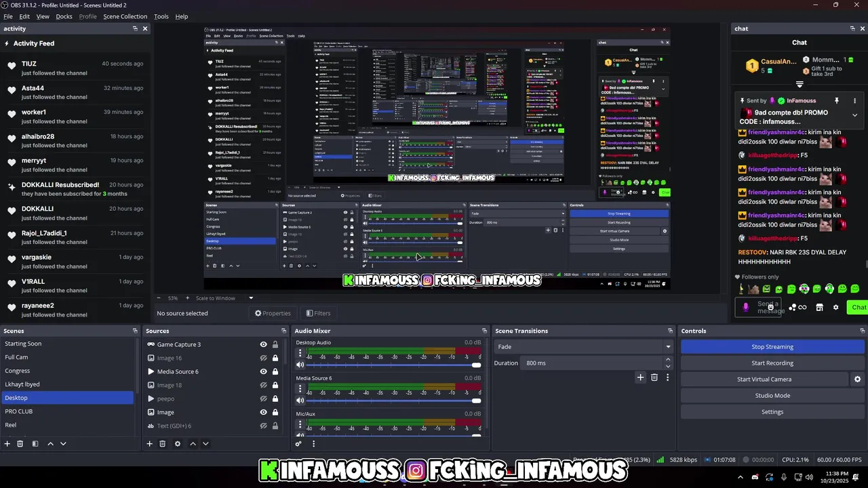
Task: Remove transition with trash icon
Action: [x=654, y=378]
